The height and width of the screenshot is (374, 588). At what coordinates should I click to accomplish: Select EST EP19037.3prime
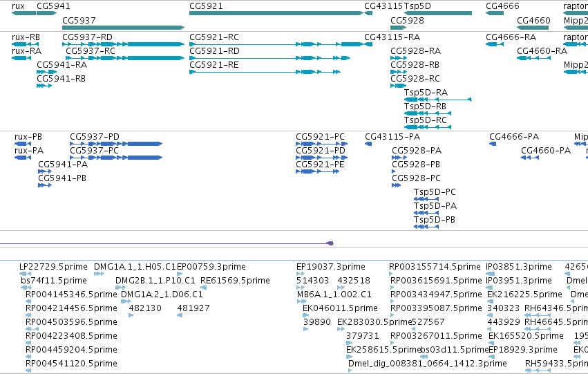pos(301,274)
